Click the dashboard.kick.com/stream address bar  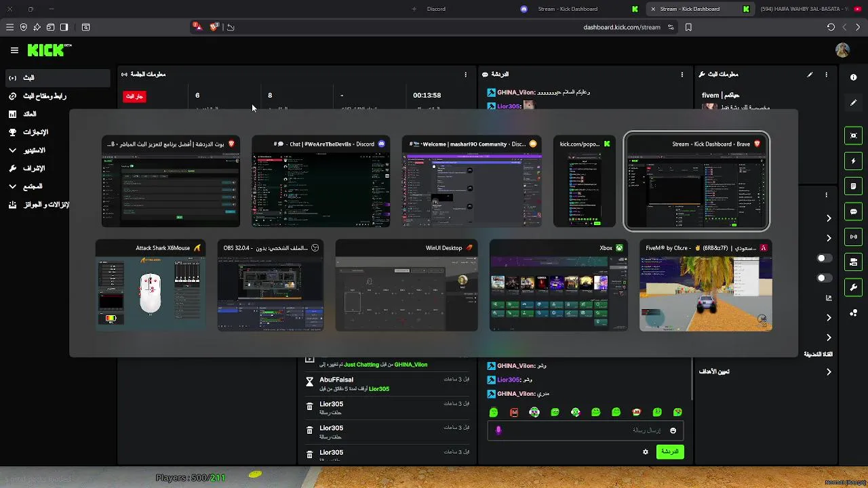[x=622, y=27]
